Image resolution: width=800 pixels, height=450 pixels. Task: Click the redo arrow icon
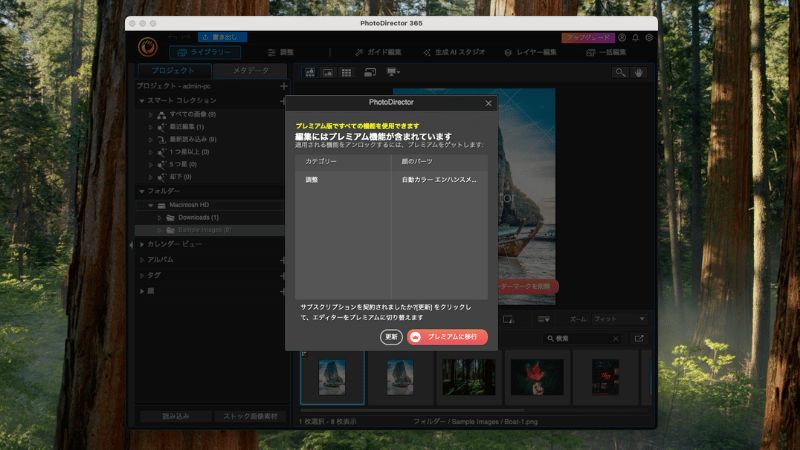click(x=186, y=37)
